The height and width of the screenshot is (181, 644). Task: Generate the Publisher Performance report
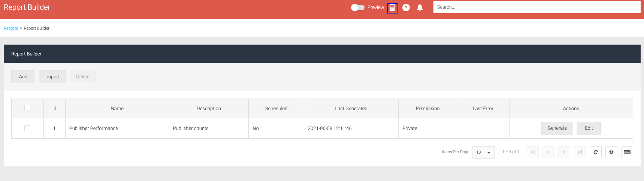557,128
